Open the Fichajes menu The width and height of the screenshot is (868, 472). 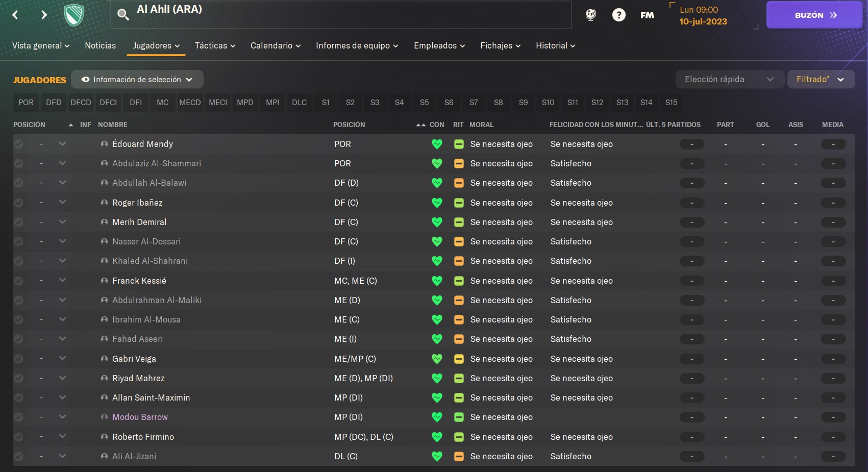500,45
